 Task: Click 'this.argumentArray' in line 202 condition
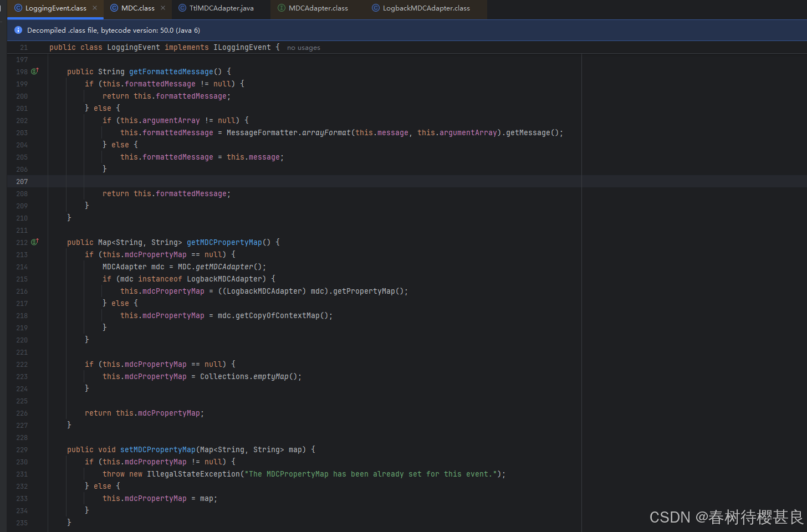click(160, 120)
